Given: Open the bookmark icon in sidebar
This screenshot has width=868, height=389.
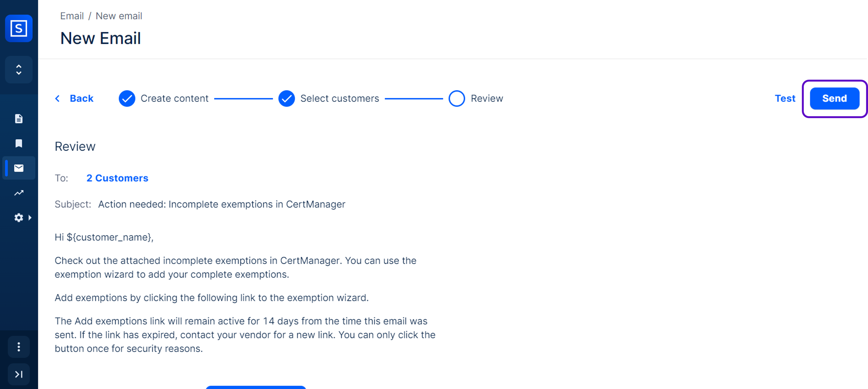Looking at the screenshot, I should (x=18, y=143).
